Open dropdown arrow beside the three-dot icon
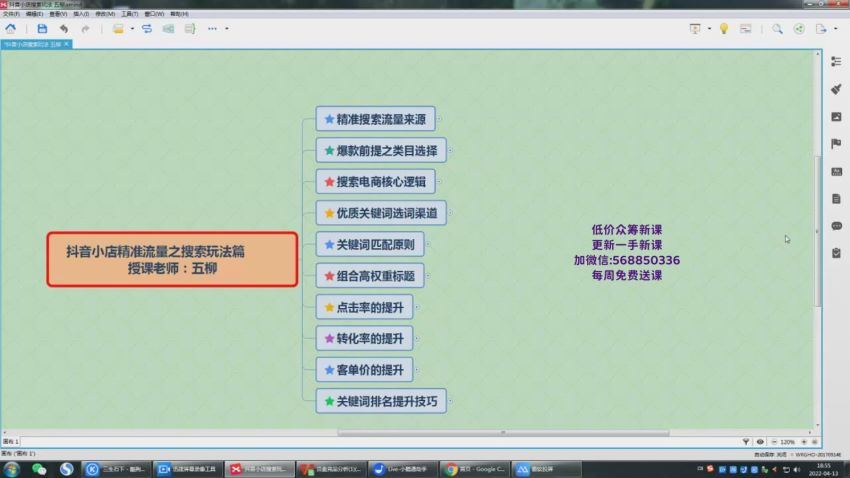The width and height of the screenshot is (850, 478). pyautogui.click(x=227, y=29)
